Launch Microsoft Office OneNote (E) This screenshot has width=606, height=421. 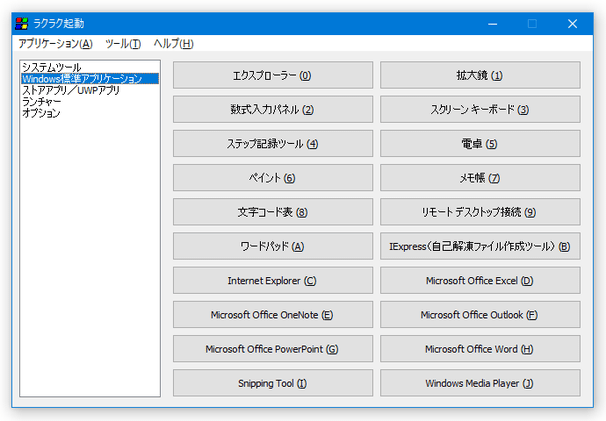coord(273,315)
